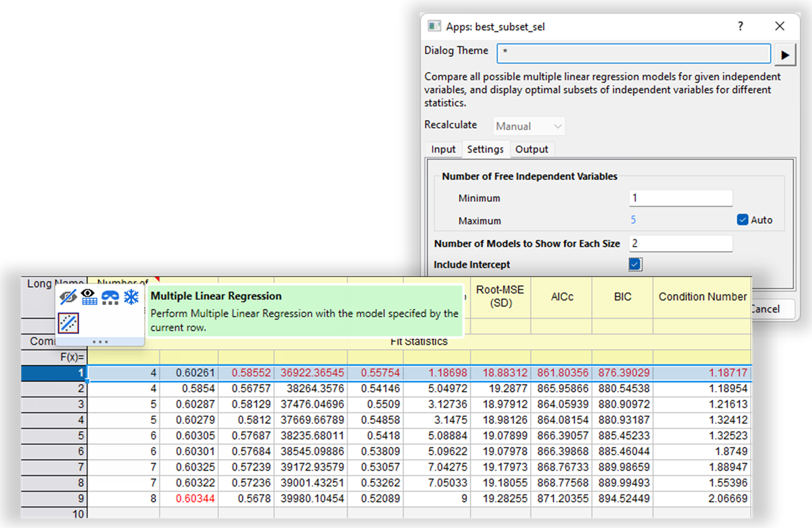
Task: Switch to the Input tab
Action: pyautogui.click(x=443, y=149)
